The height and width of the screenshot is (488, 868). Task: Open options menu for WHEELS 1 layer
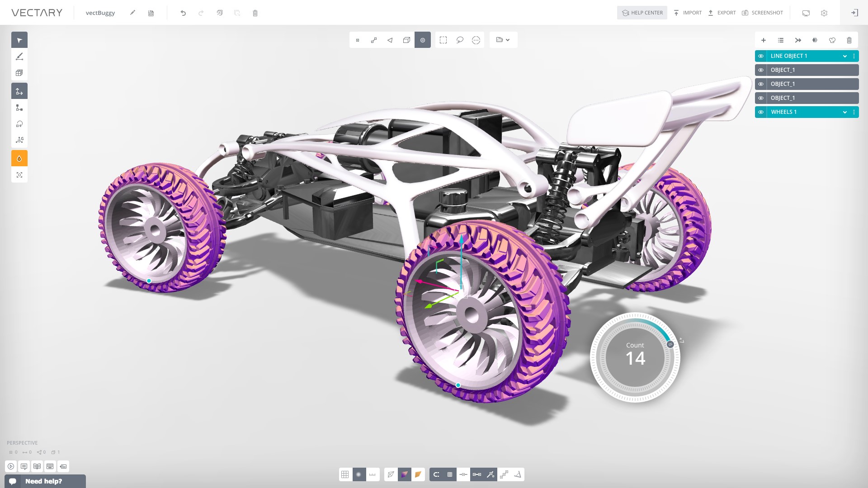(x=854, y=112)
